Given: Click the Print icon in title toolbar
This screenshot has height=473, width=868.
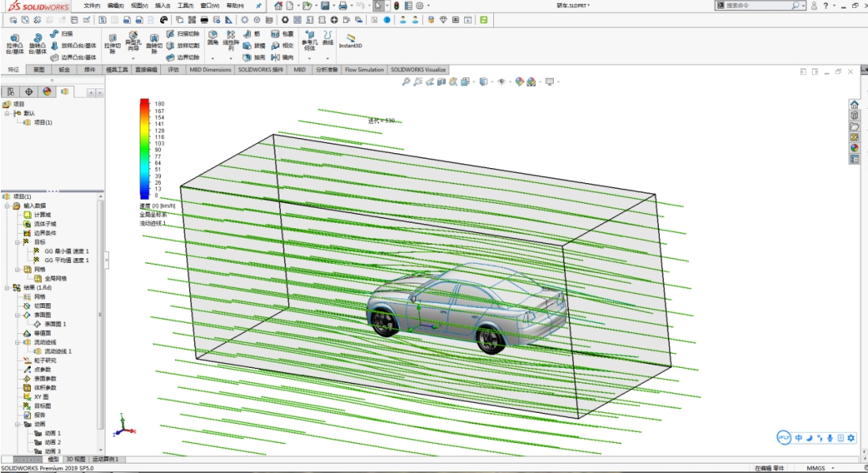Looking at the screenshot, I should 342,6.
